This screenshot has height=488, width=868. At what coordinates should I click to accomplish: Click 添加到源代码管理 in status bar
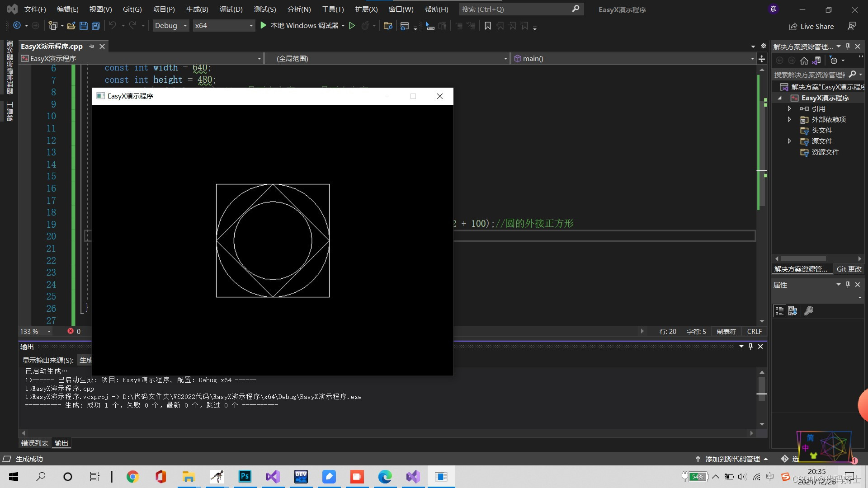732,459
